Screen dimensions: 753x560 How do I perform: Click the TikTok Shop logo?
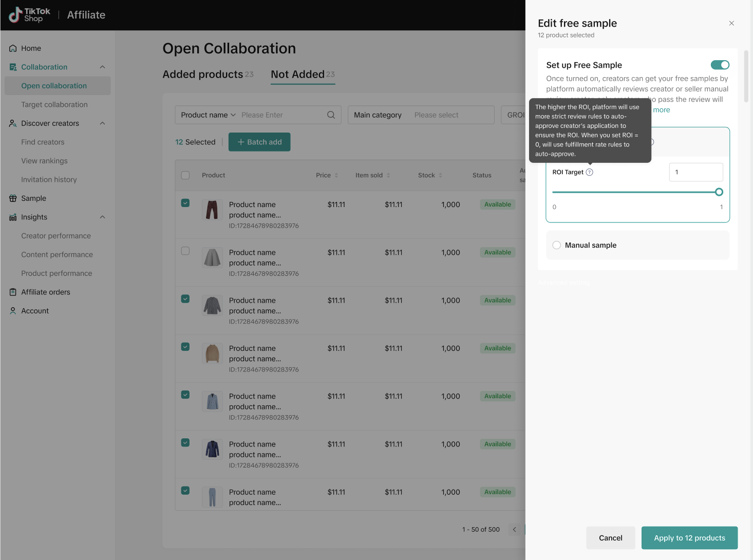tap(30, 15)
